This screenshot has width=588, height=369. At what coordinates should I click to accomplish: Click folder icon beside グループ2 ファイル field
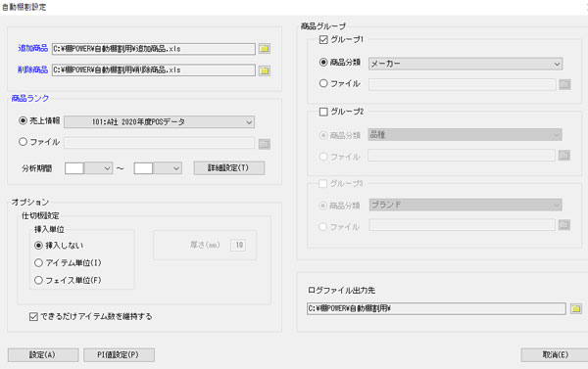pyautogui.click(x=564, y=155)
